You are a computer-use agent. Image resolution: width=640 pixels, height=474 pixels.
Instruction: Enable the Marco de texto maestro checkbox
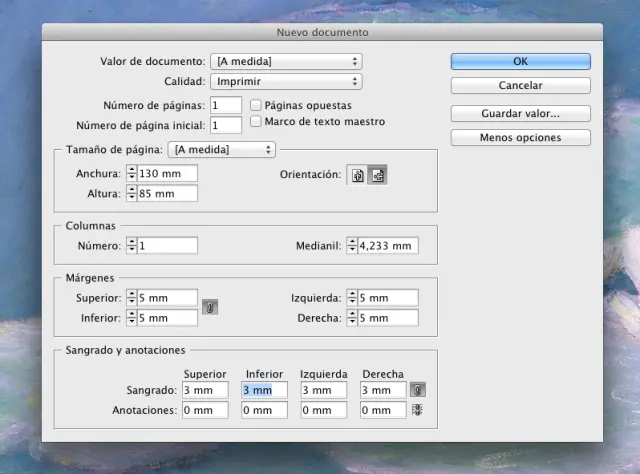tap(256, 122)
